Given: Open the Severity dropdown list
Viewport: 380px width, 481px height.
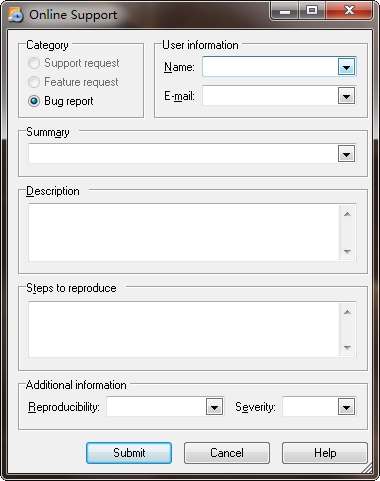Looking at the screenshot, I should pyautogui.click(x=346, y=407).
